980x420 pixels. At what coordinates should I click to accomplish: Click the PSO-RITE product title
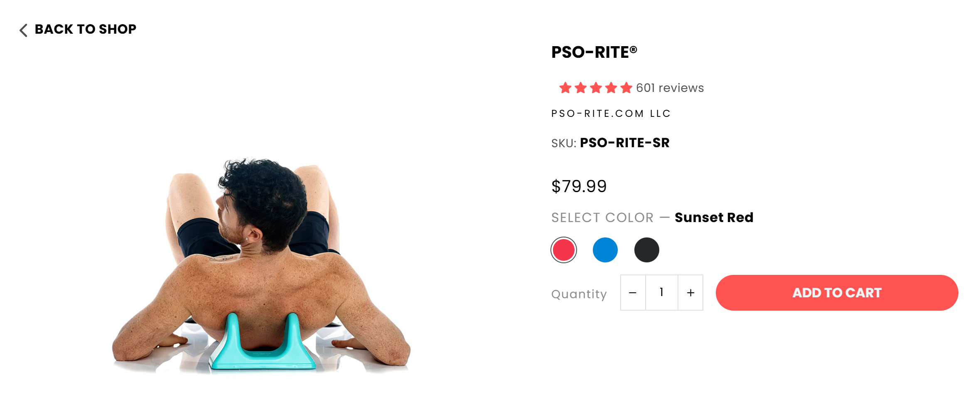click(x=594, y=52)
